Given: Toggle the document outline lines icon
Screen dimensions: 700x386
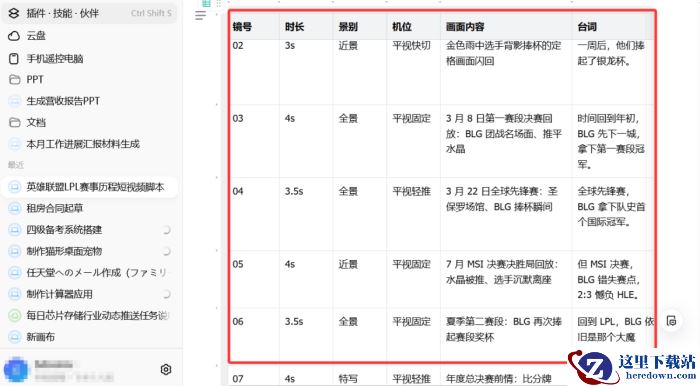Looking at the screenshot, I should point(201,16).
